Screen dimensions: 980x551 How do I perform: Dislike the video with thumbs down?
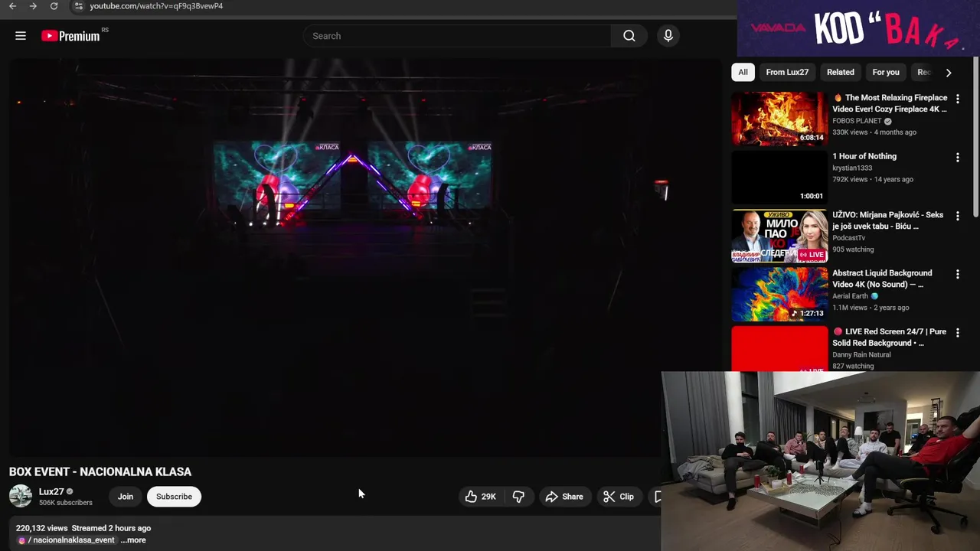518,497
